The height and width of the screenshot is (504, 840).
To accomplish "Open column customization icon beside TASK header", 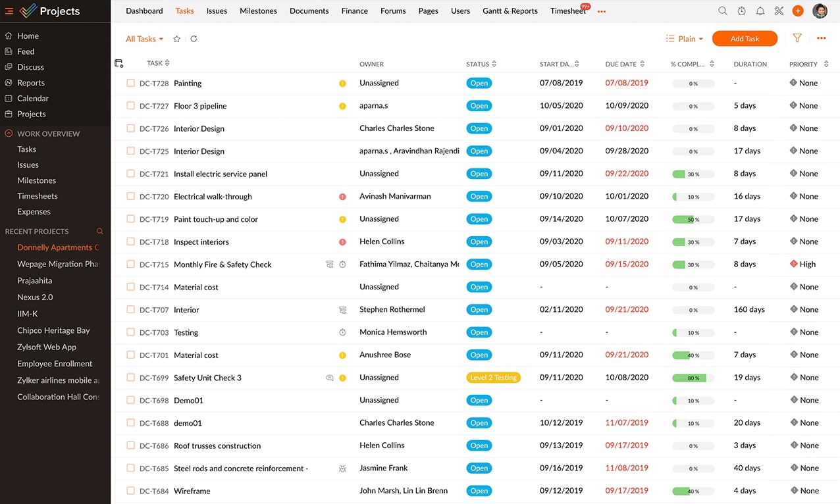I will coord(119,64).
